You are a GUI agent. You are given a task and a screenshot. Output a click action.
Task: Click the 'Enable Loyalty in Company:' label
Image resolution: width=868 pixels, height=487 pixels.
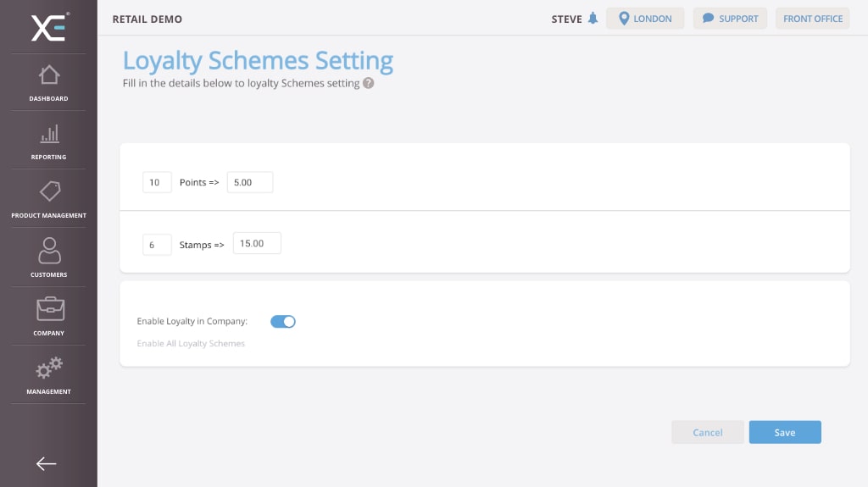[192, 322]
